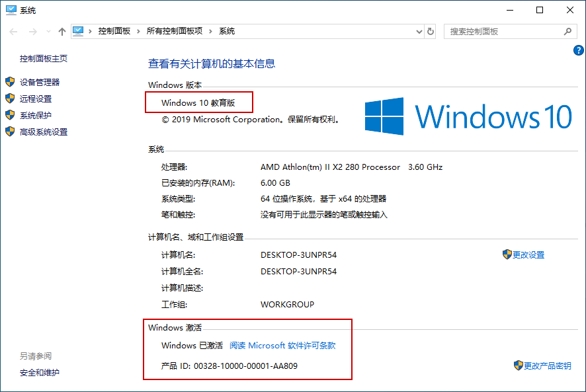Click the shield icon beside 系统保护
The width and height of the screenshot is (586, 392).
[10, 115]
